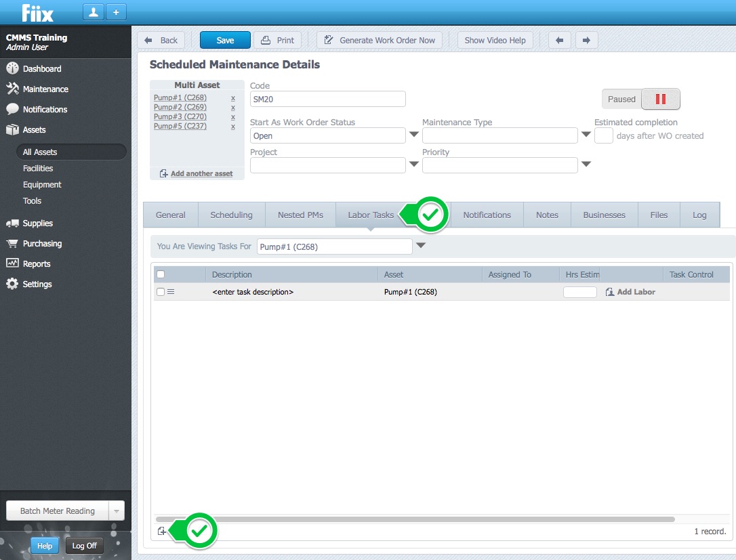Viewport: 736px width, 560px height.
Task: Expand the Maintenance Type dropdown
Action: (586, 135)
